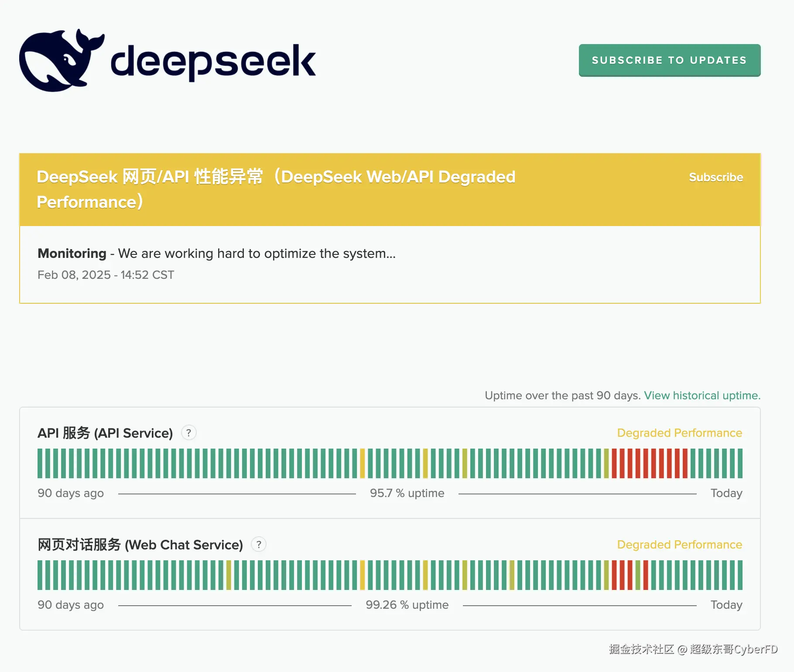Click Today label under API Service
This screenshot has width=794, height=672.
pyautogui.click(x=726, y=493)
